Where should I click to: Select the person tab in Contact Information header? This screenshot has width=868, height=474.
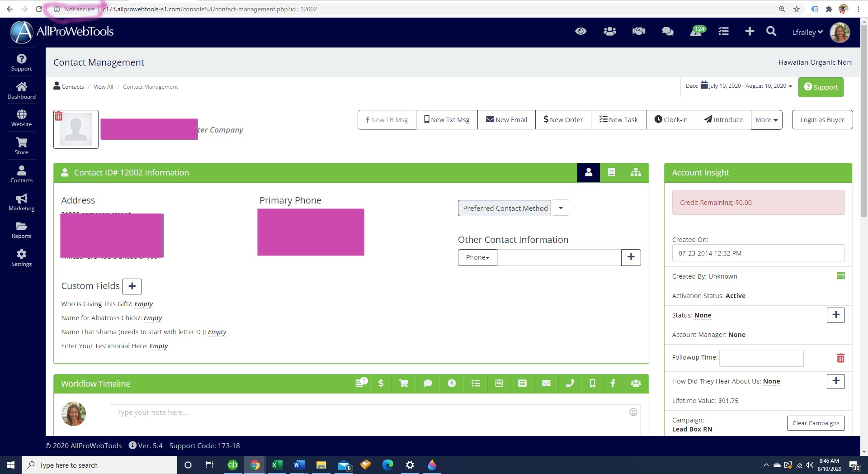tap(589, 173)
